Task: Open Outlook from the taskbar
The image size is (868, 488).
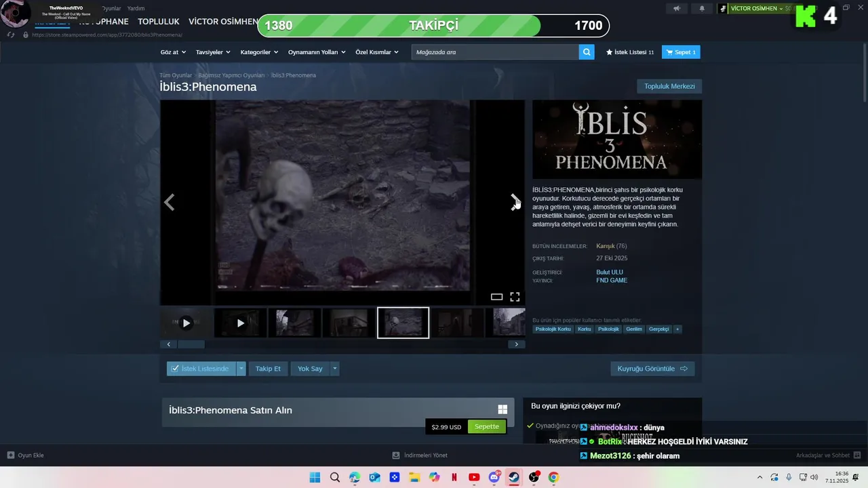Action: [x=374, y=477]
